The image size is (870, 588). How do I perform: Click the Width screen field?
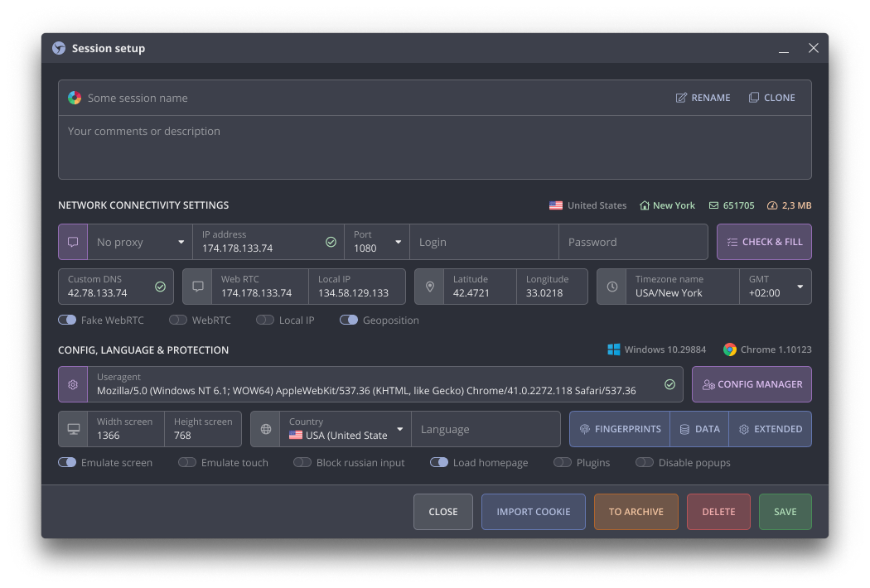tap(126, 429)
